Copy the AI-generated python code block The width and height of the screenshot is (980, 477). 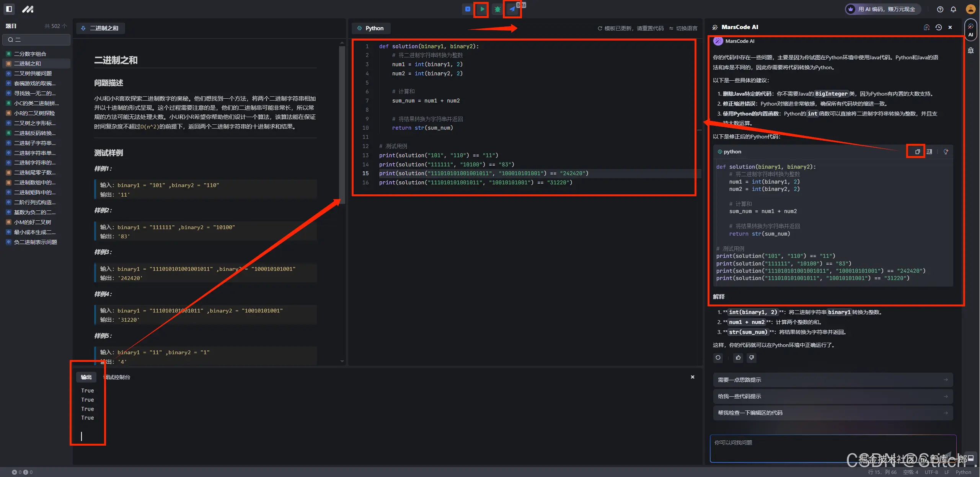[x=917, y=152]
